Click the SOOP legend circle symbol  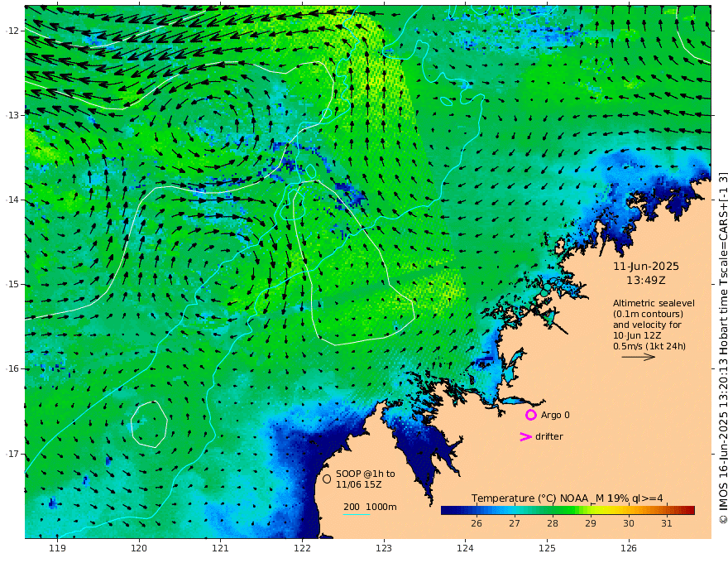point(327,479)
